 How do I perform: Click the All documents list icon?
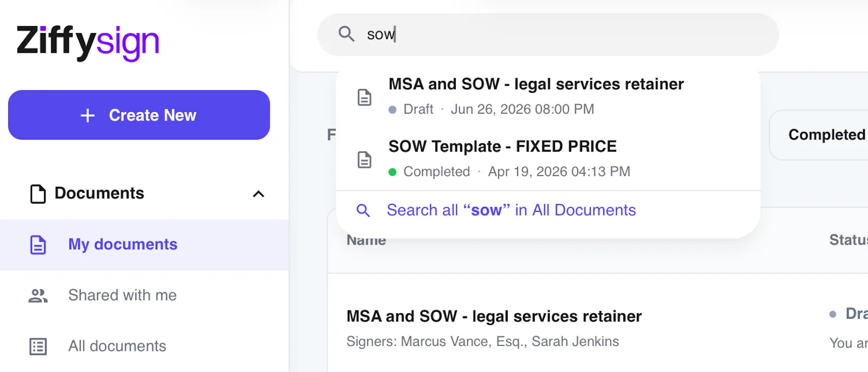(38, 346)
